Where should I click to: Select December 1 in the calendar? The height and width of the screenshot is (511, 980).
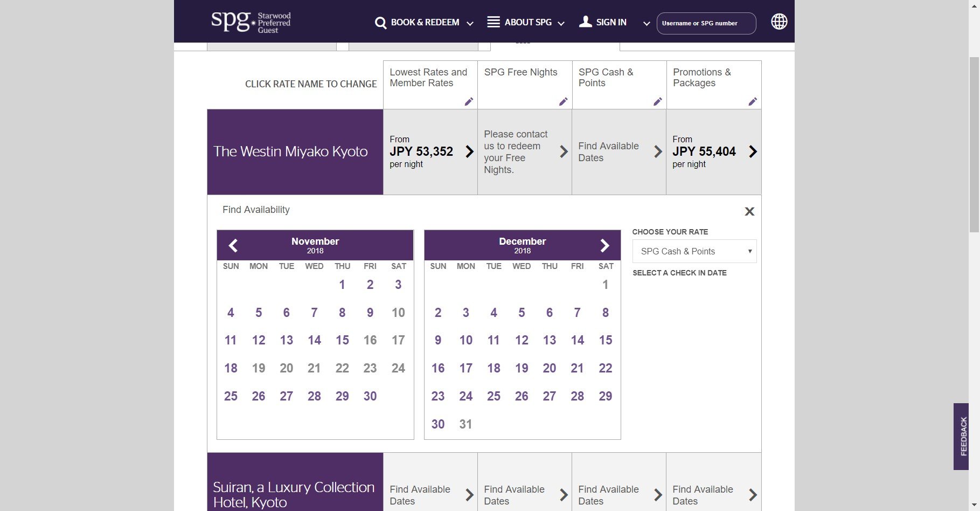tap(606, 285)
